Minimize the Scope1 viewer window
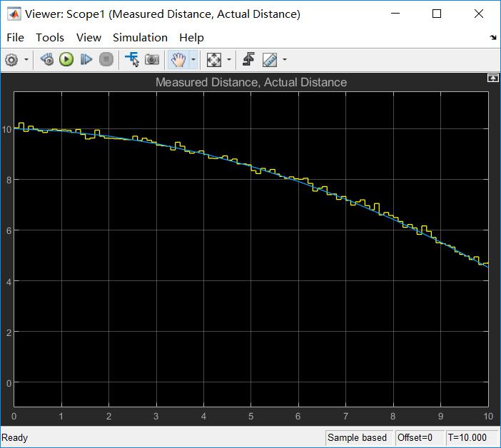The height and width of the screenshot is (448, 501). coord(395,14)
